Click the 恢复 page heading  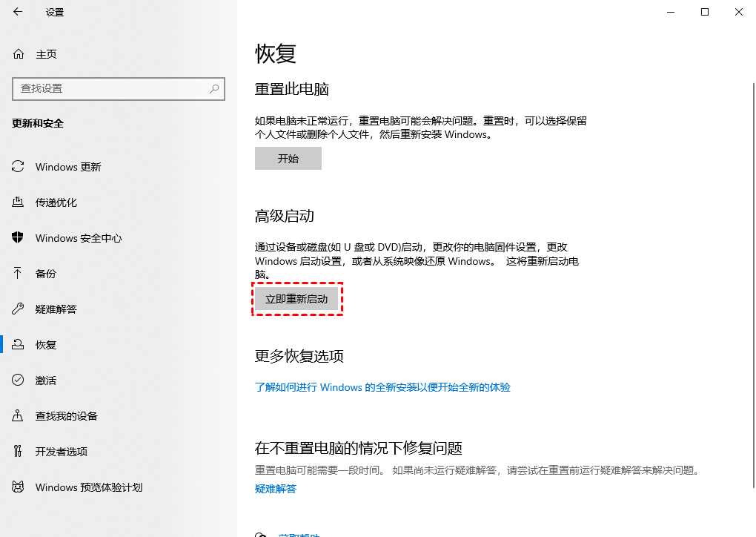(275, 53)
